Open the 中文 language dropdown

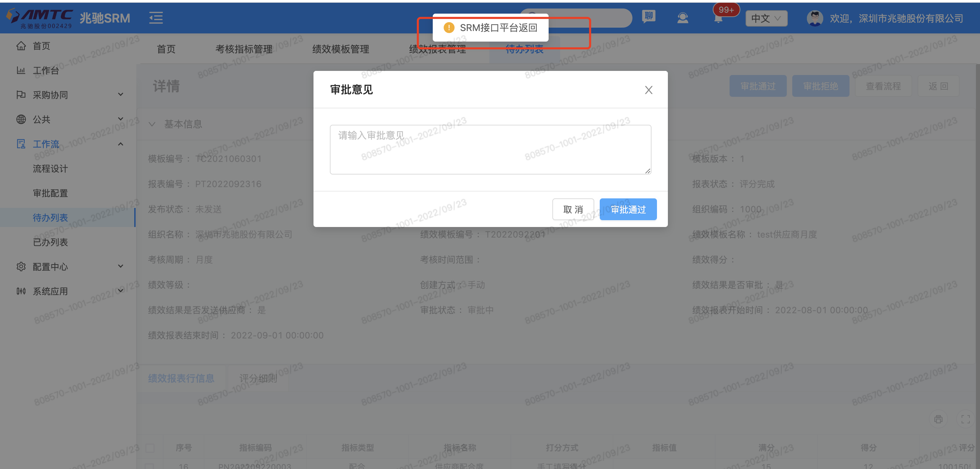[x=766, y=18]
